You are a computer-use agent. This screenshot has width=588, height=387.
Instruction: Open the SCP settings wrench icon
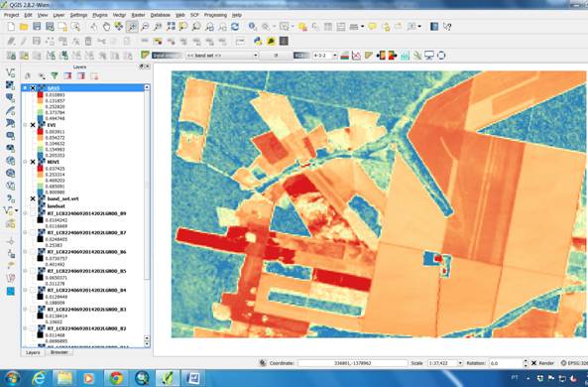[417, 56]
